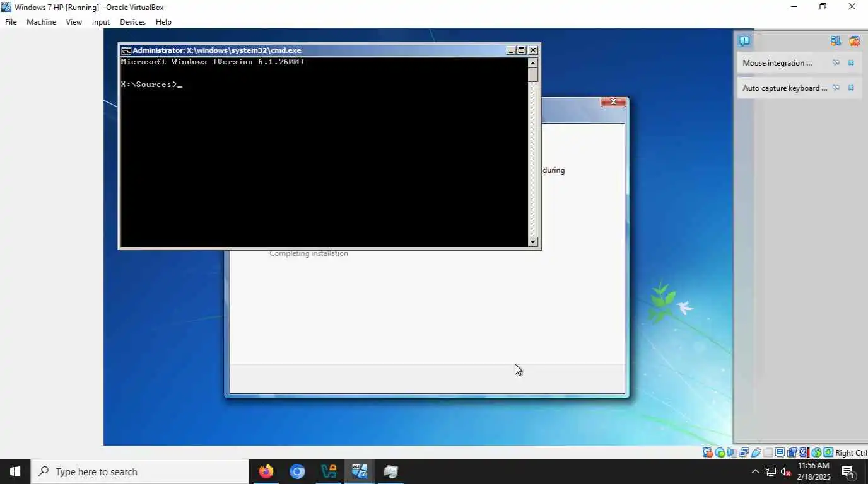Click the cmd.exe icon in the console title bar
The height and width of the screenshot is (484, 868).
click(x=126, y=50)
